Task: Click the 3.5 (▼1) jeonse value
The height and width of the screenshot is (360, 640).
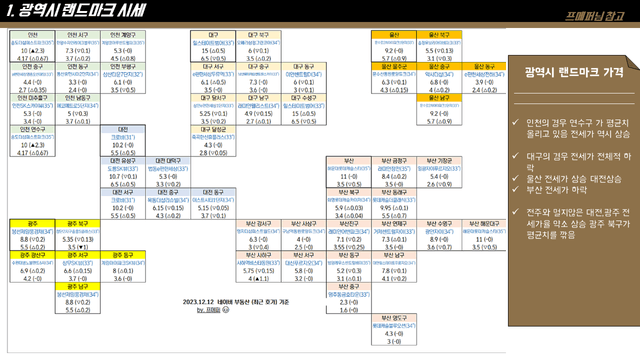Action: point(78,247)
